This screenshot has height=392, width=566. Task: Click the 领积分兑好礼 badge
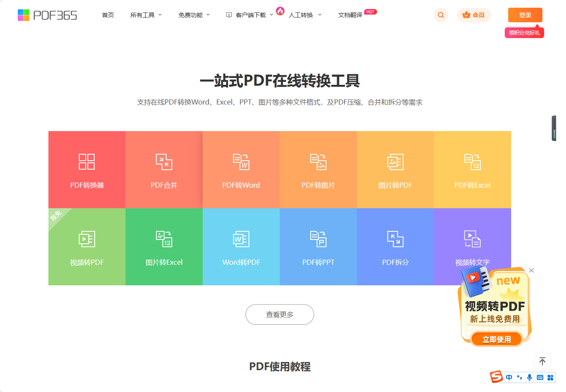pos(524,33)
